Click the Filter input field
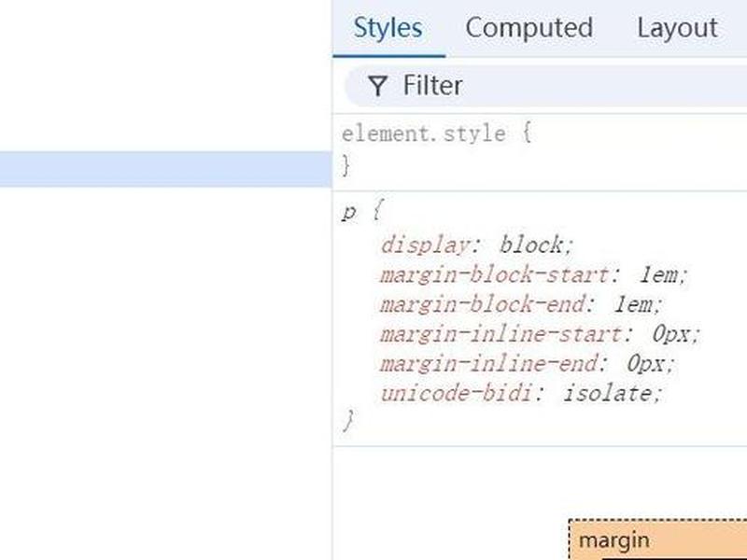The image size is (747, 560). [545, 86]
